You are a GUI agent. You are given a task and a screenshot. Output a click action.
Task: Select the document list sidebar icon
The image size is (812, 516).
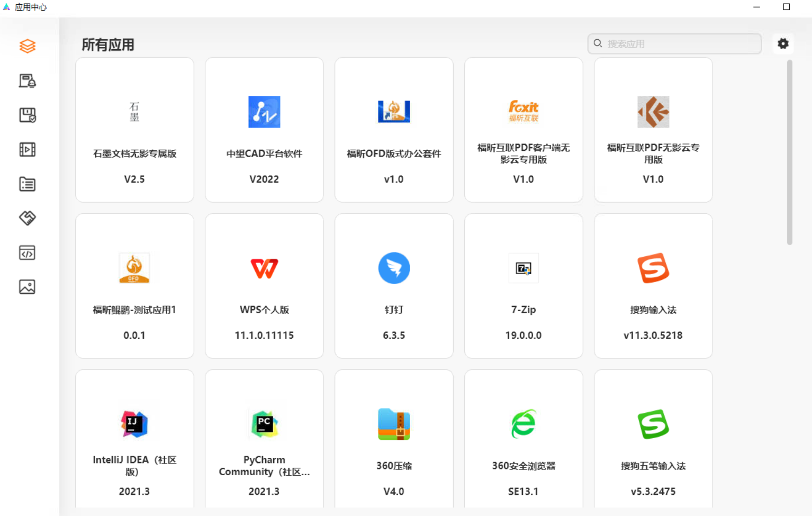[28, 184]
